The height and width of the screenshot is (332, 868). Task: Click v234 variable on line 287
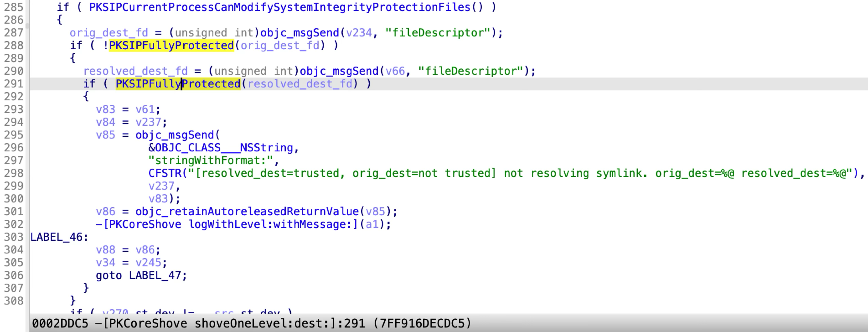tap(359, 33)
